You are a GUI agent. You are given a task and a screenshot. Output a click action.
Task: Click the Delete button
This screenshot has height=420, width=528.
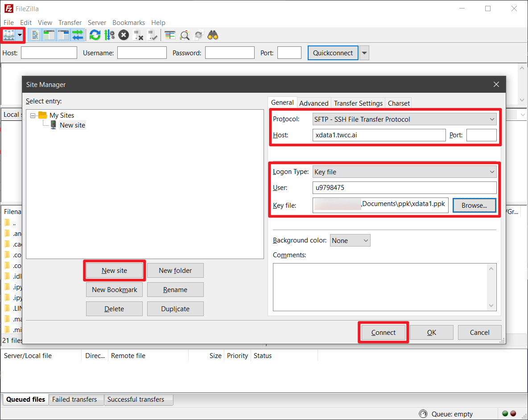click(115, 309)
